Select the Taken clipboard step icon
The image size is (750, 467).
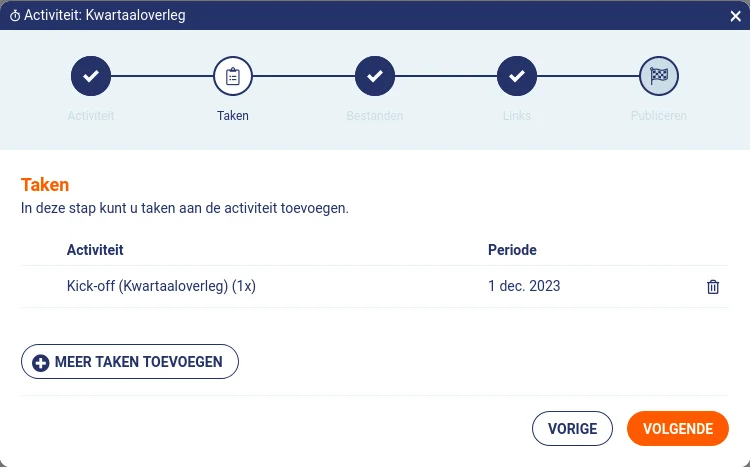point(233,76)
